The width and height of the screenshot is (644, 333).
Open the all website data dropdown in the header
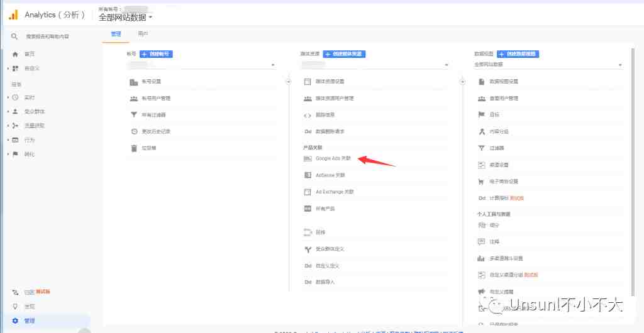126,17
